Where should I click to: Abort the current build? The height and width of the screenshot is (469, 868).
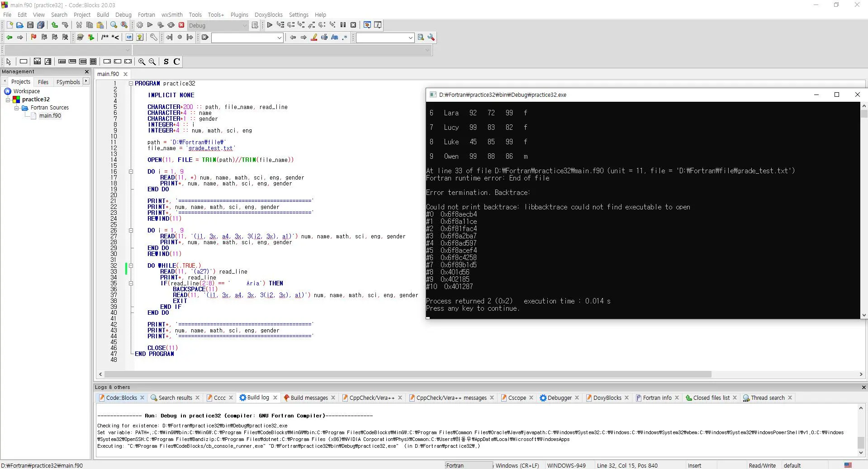(x=181, y=25)
